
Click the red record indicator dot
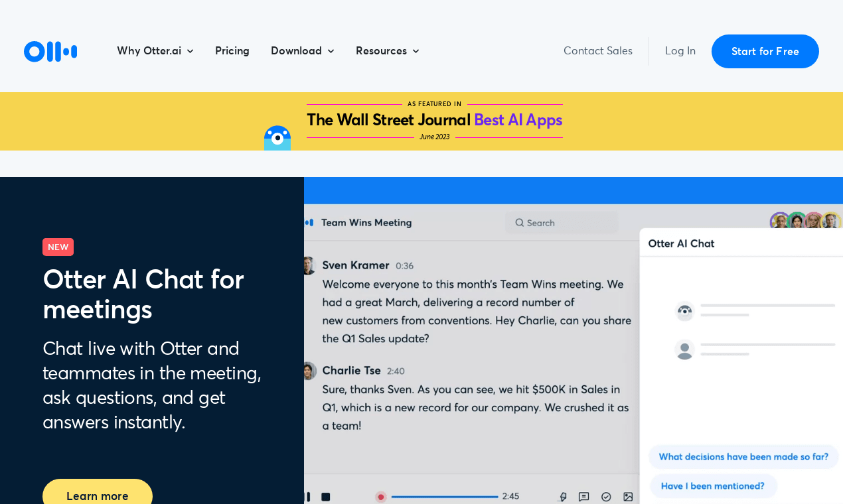381,497
